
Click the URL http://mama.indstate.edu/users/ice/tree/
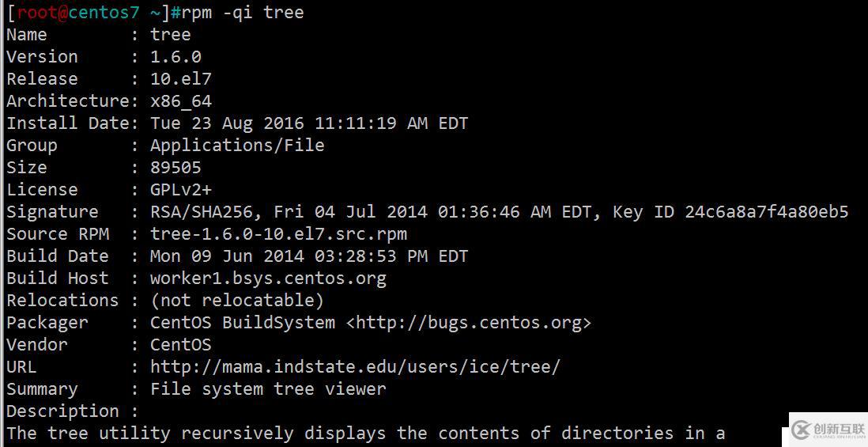pos(355,366)
